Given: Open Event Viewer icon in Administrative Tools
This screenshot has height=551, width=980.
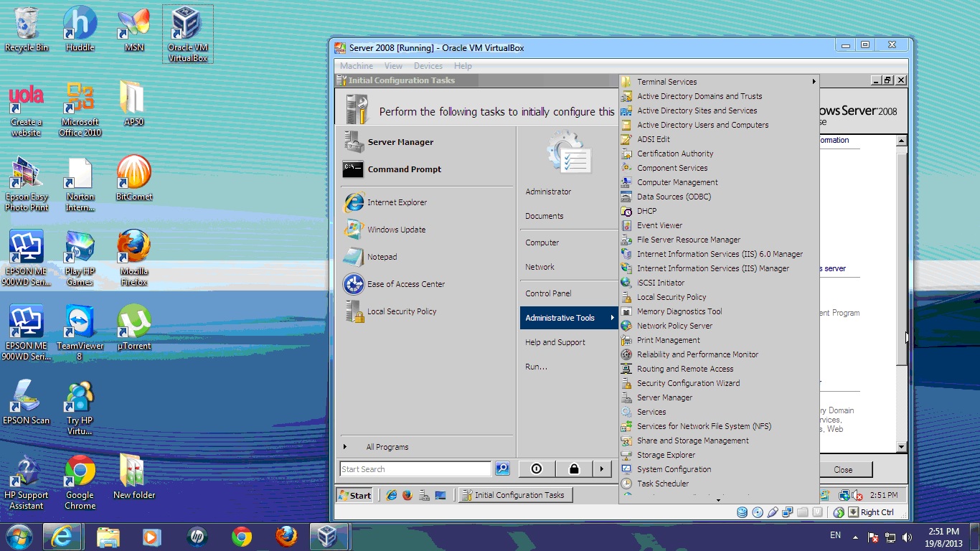Looking at the screenshot, I should 626,225.
